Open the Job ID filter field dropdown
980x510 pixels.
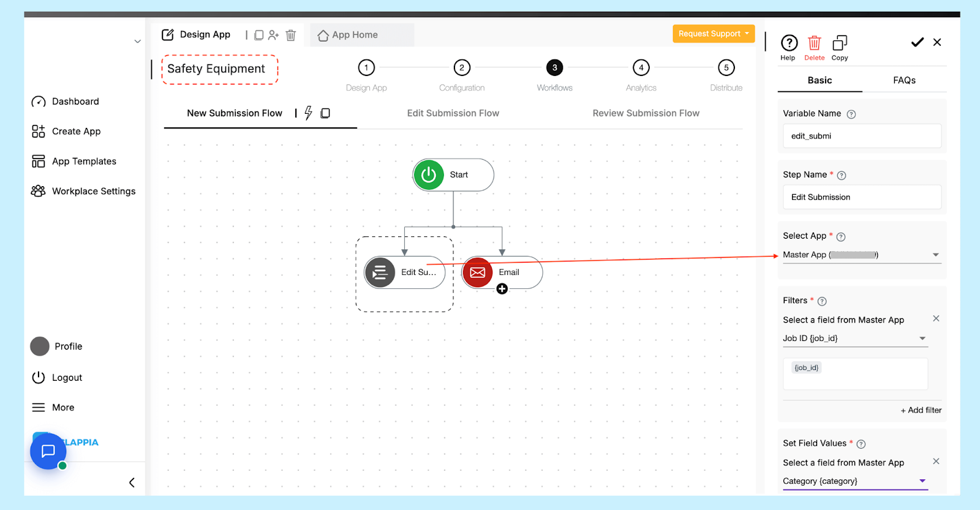coord(855,338)
